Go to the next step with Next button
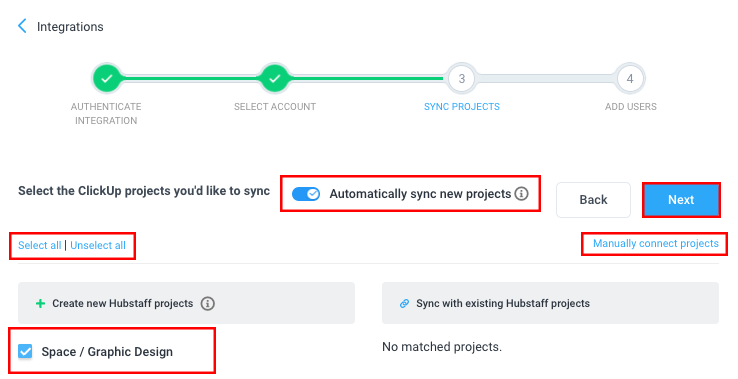The height and width of the screenshot is (379, 738). [x=681, y=200]
